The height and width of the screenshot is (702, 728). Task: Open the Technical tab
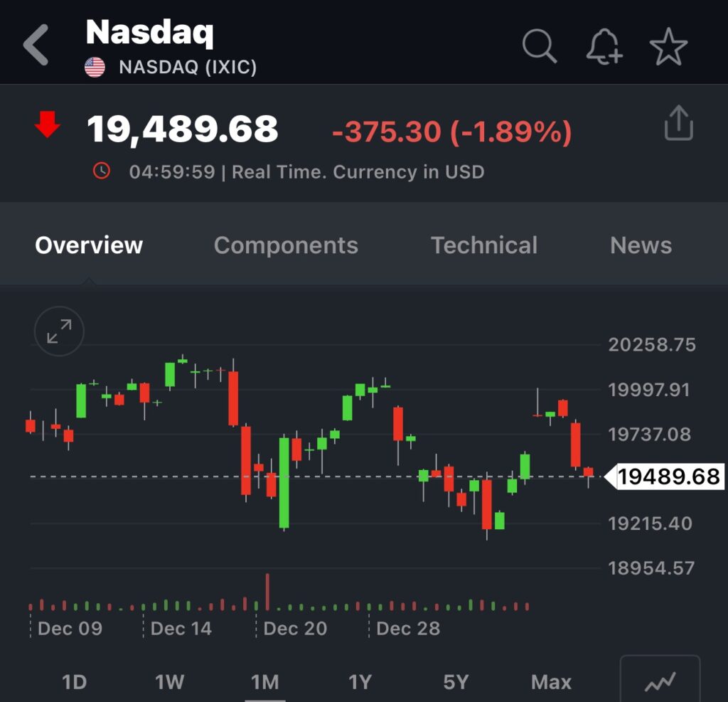coord(484,245)
